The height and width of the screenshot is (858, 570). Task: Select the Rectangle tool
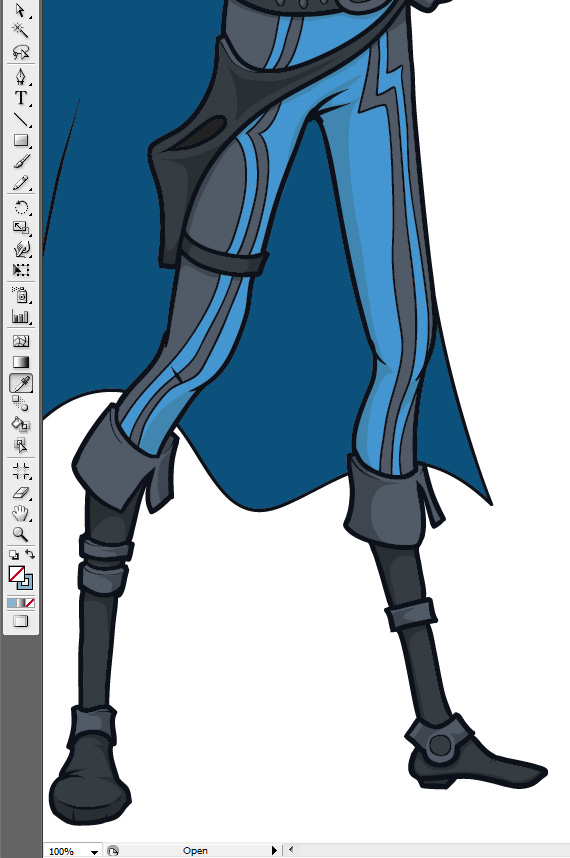20,141
